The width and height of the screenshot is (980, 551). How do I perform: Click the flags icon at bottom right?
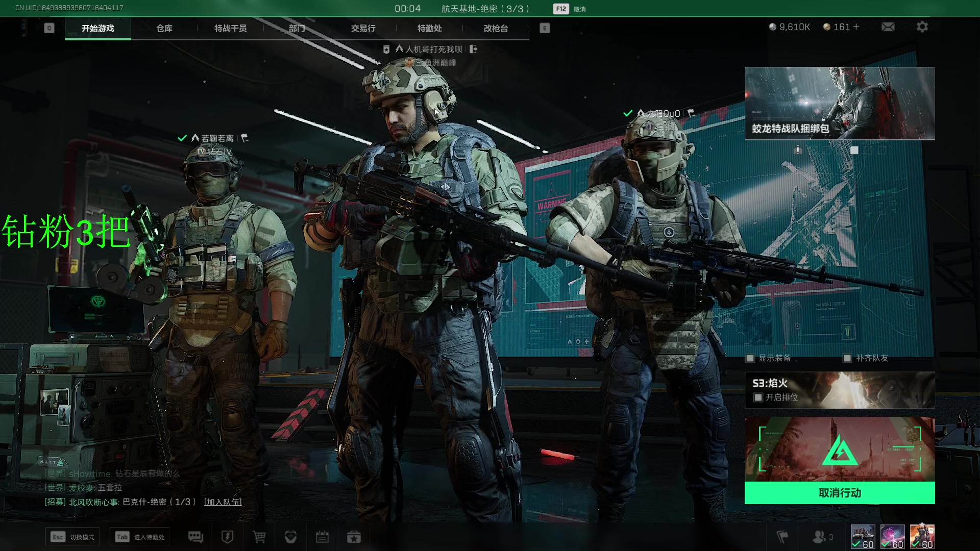click(x=782, y=537)
